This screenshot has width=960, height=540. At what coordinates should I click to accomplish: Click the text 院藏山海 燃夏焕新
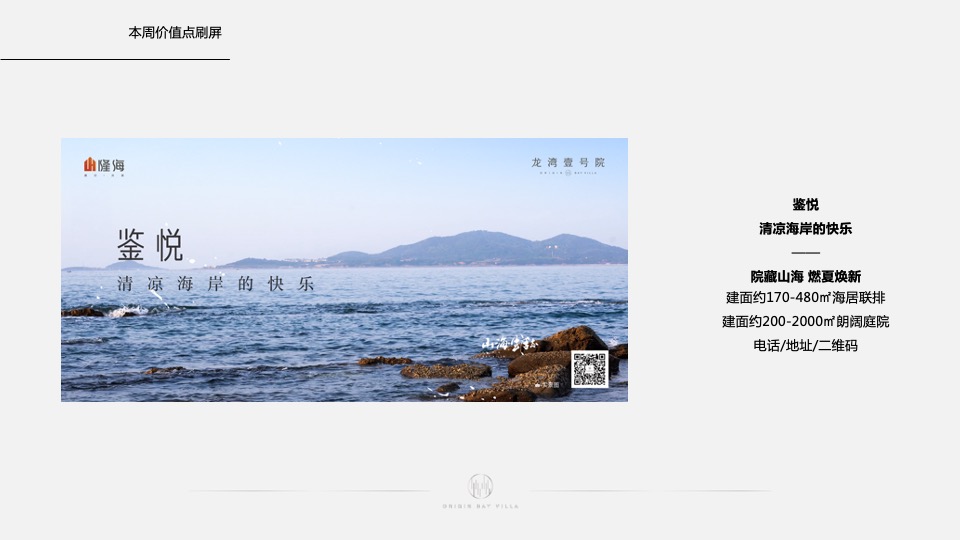[x=805, y=277]
